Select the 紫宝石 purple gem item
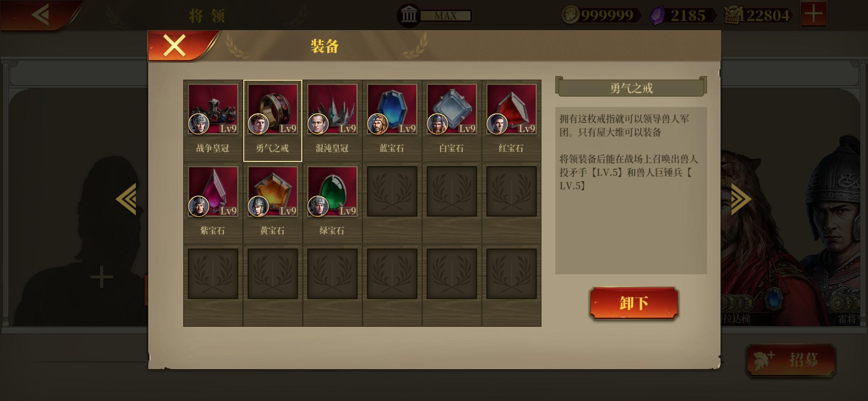 213,203
